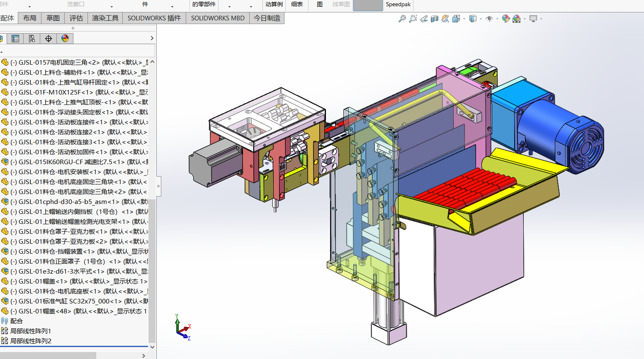Viewport: 644px width, 359px height.
Task: Click the Edit Appearance color-ball icon
Action: (x=506, y=19)
